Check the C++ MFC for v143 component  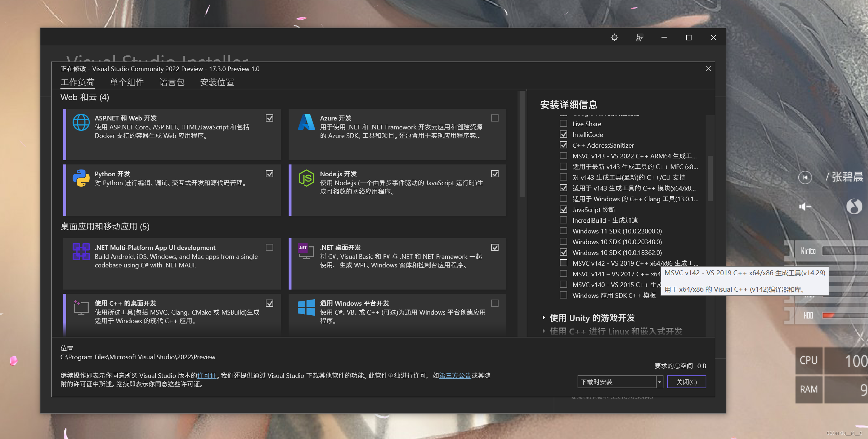[x=564, y=167]
